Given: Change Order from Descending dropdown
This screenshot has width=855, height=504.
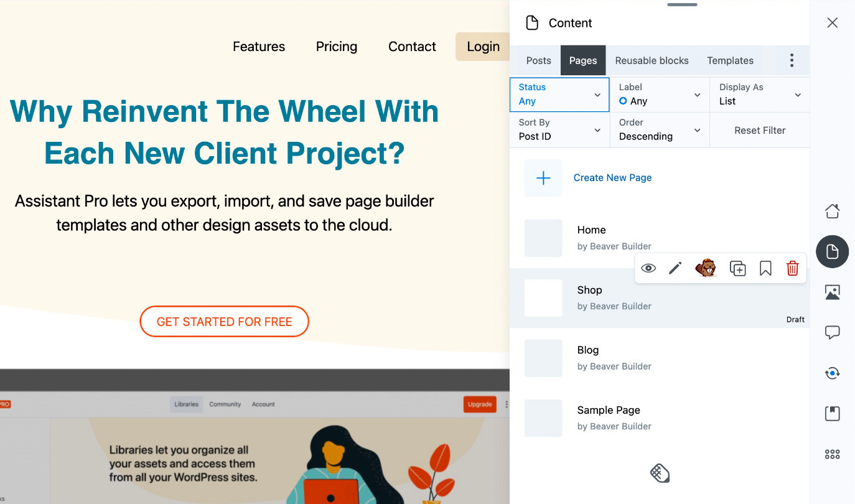Looking at the screenshot, I should [659, 130].
